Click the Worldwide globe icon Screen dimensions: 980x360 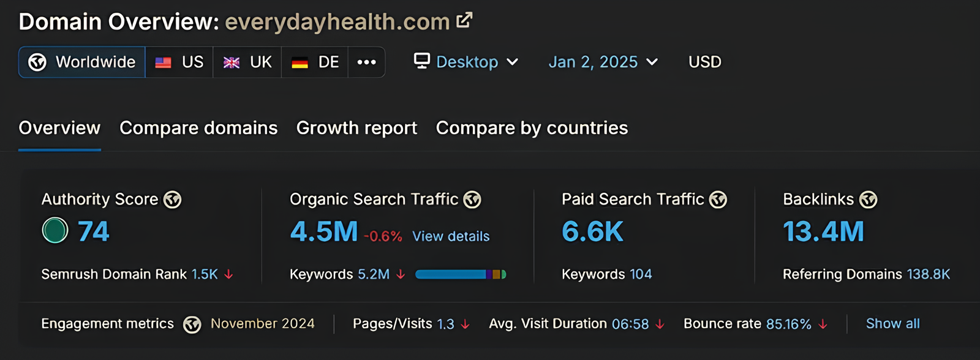(37, 62)
